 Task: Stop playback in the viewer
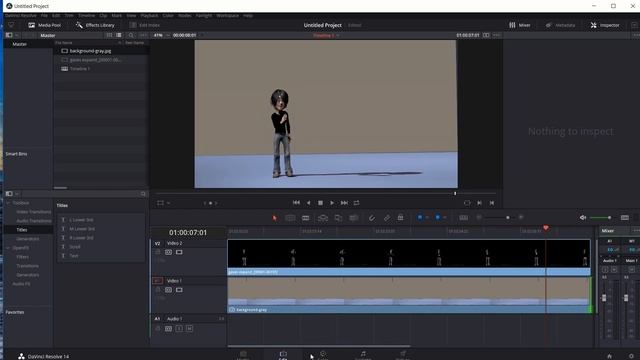(x=320, y=203)
